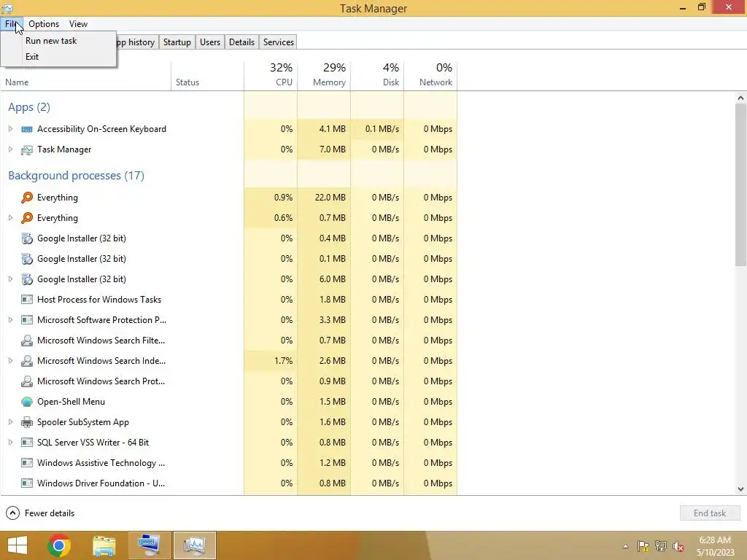Click the Spooler SubSystem App printer icon
This screenshot has height=560, width=747.
[27, 422]
